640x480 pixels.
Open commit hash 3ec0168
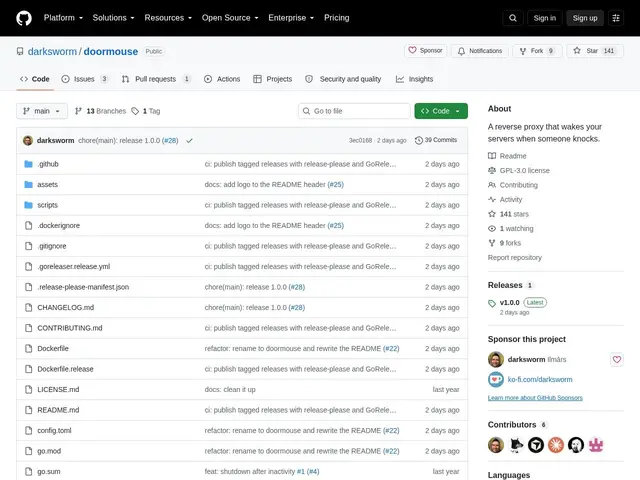pos(360,140)
